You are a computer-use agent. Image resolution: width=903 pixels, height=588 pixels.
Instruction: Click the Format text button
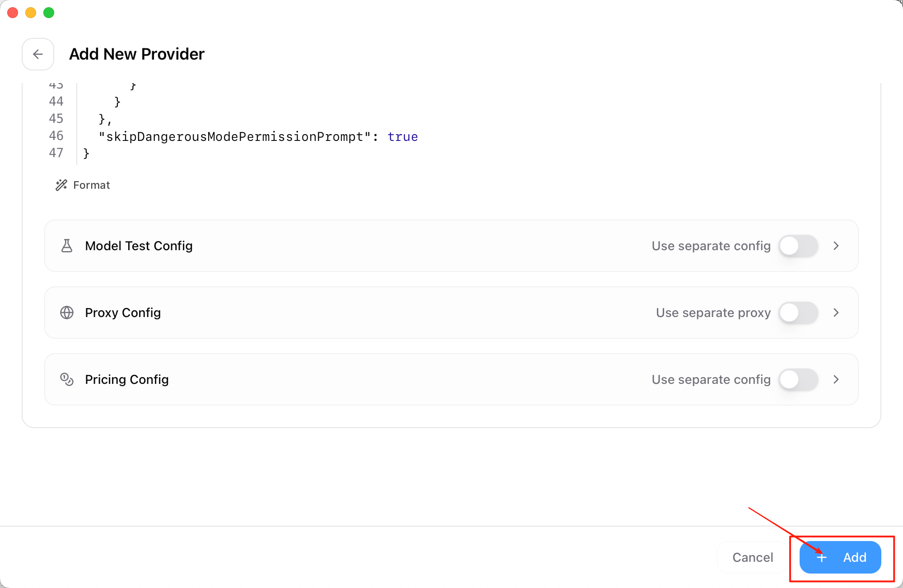tap(92, 185)
